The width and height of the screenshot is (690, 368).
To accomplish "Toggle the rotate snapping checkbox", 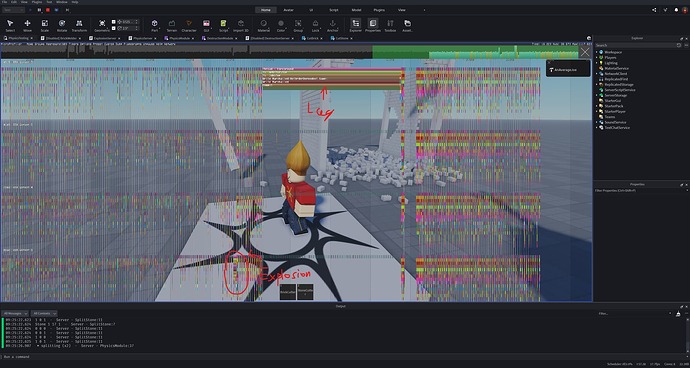I will 114,28.
